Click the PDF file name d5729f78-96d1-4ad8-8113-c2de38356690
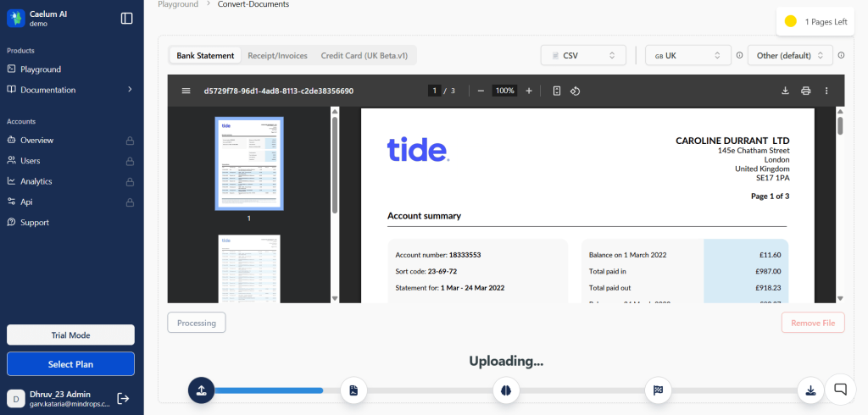Screen dimensions: 868x415 click(278, 91)
